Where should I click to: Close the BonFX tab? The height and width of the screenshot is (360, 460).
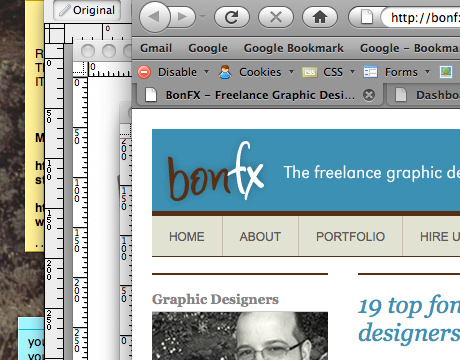(369, 95)
